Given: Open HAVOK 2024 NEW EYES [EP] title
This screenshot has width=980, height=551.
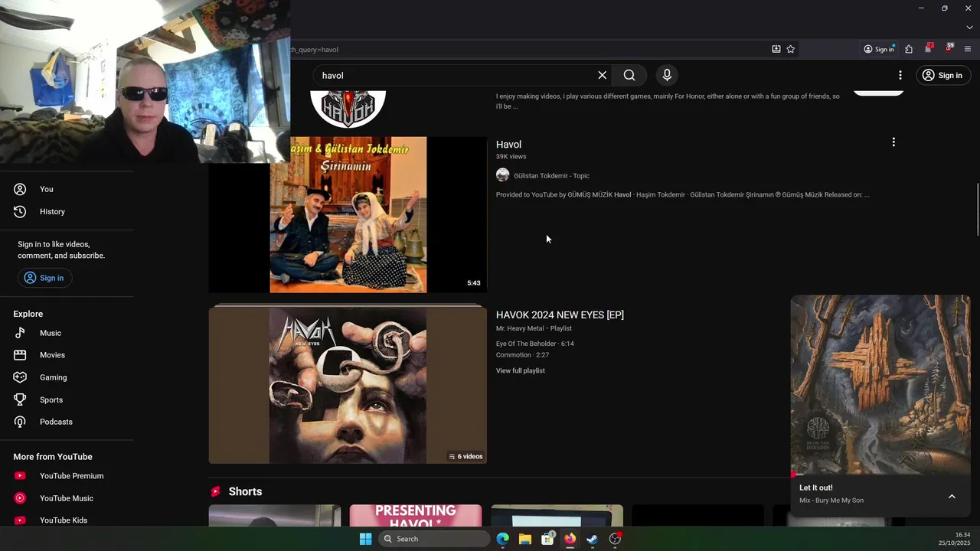Looking at the screenshot, I should tap(560, 315).
